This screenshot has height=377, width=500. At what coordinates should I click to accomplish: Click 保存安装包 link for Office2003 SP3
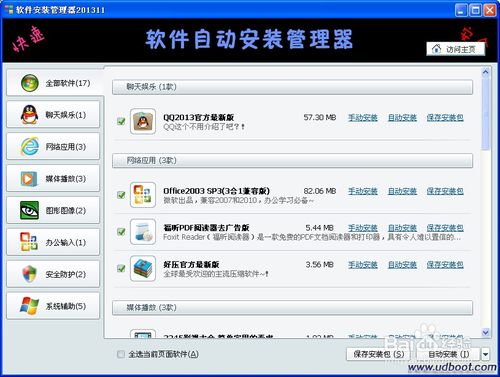(445, 191)
